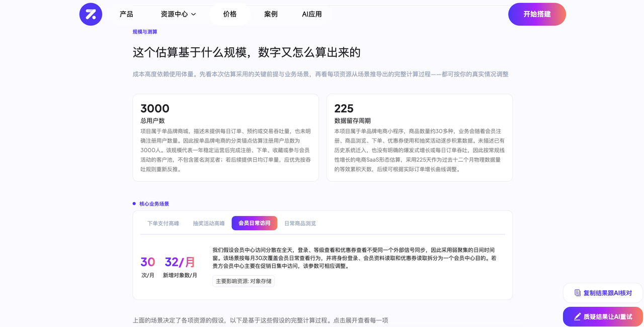Click the copy document icon beside 复制结果跟AI核对

[x=578, y=293]
